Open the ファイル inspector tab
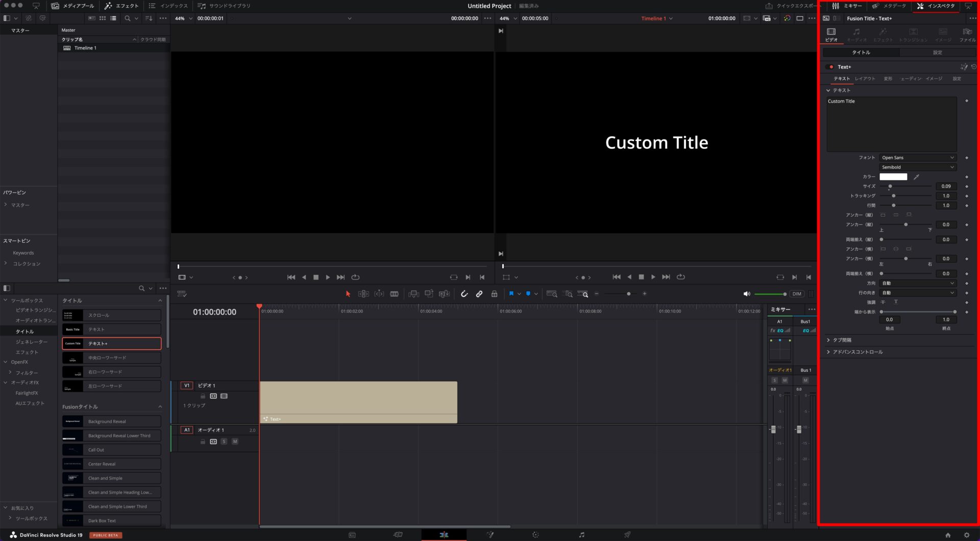The height and width of the screenshot is (541, 980). click(x=967, y=35)
